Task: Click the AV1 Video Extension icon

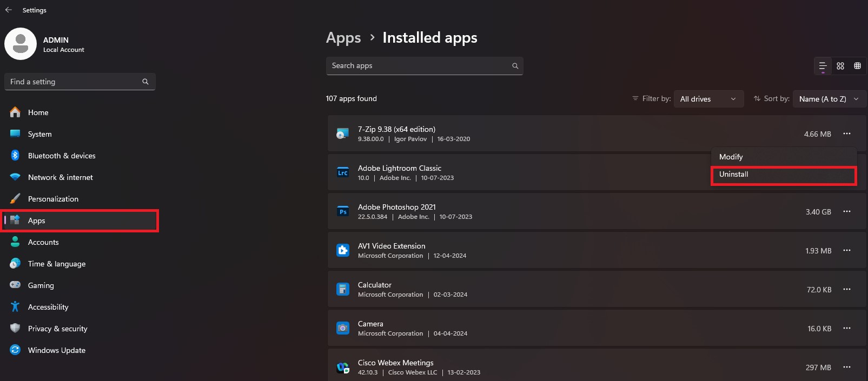Action: [x=343, y=250]
